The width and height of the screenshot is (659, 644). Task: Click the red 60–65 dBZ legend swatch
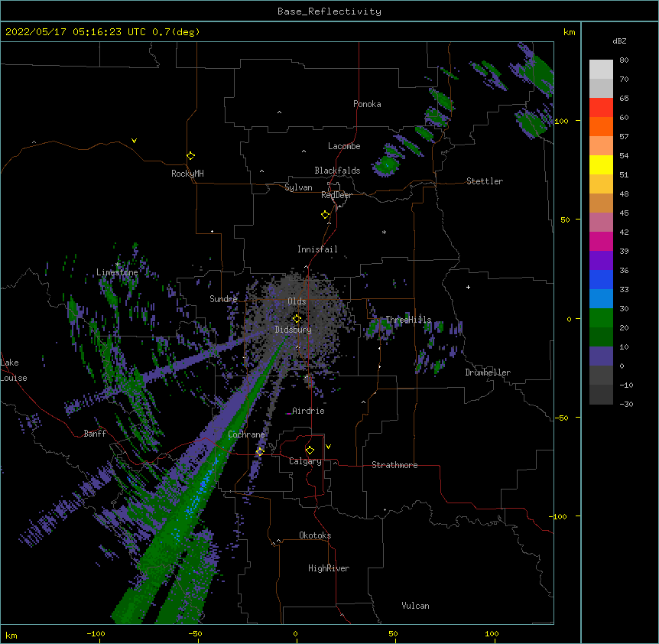[x=601, y=108]
